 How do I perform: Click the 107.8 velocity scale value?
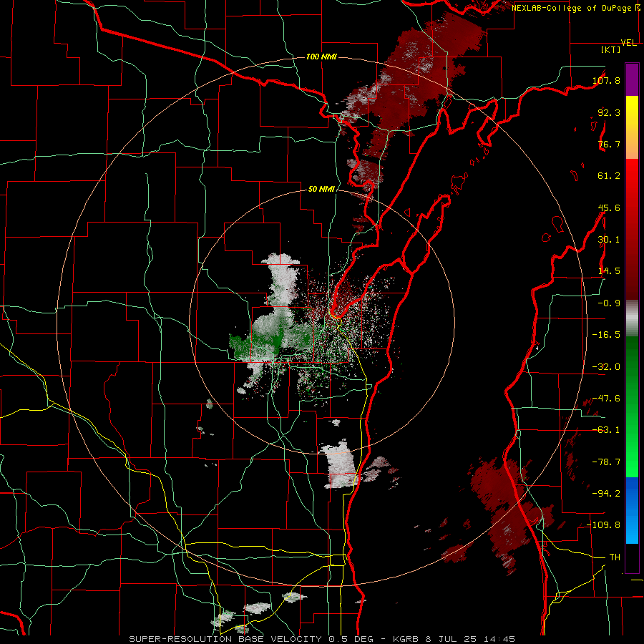(606, 80)
